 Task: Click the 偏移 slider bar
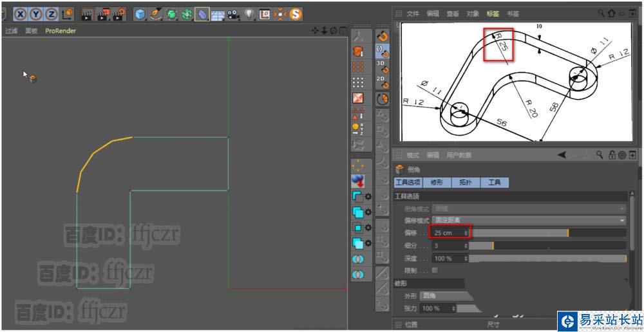click(548, 233)
